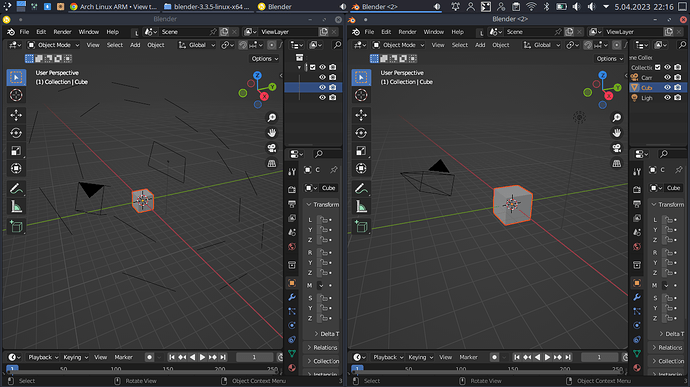The height and width of the screenshot is (387, 690).
Task: Click blue Z axis in Blender <2> gizmo
Action: (602, 75)
